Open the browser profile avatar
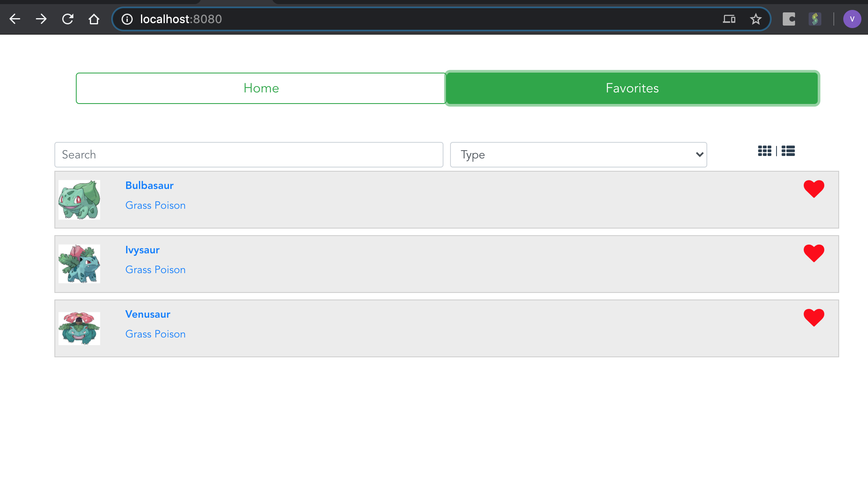Viewport: 868px width, 486px height. (852, 19)
